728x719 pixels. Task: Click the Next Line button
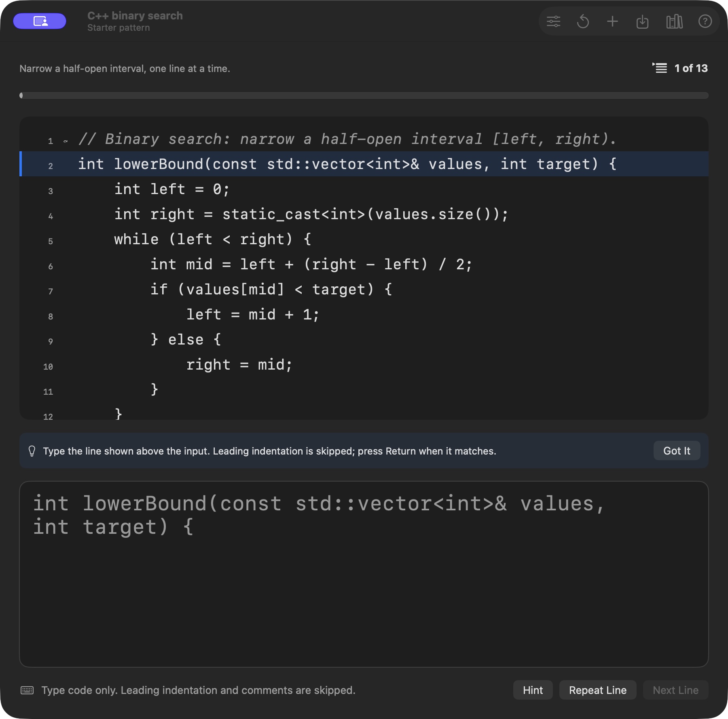coord(675,690)
